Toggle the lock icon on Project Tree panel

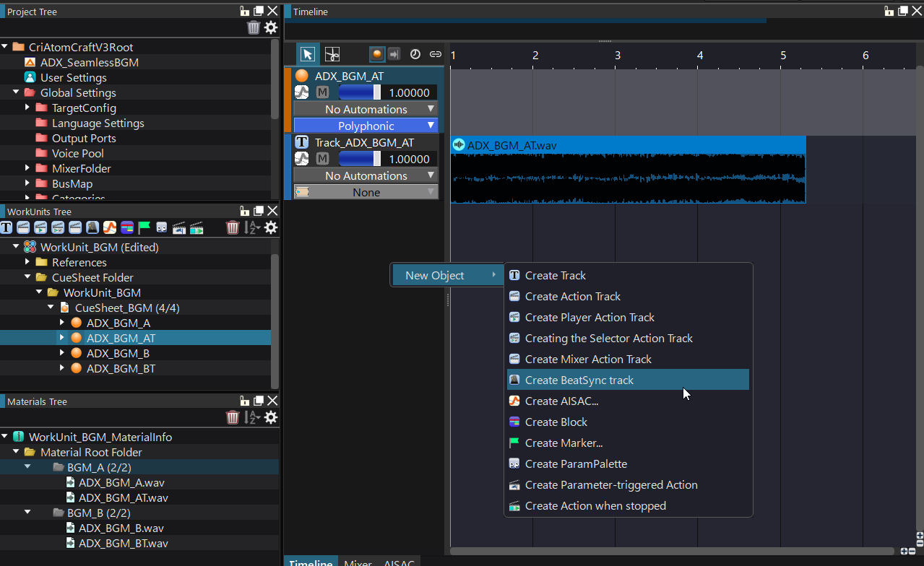[245, 11]
